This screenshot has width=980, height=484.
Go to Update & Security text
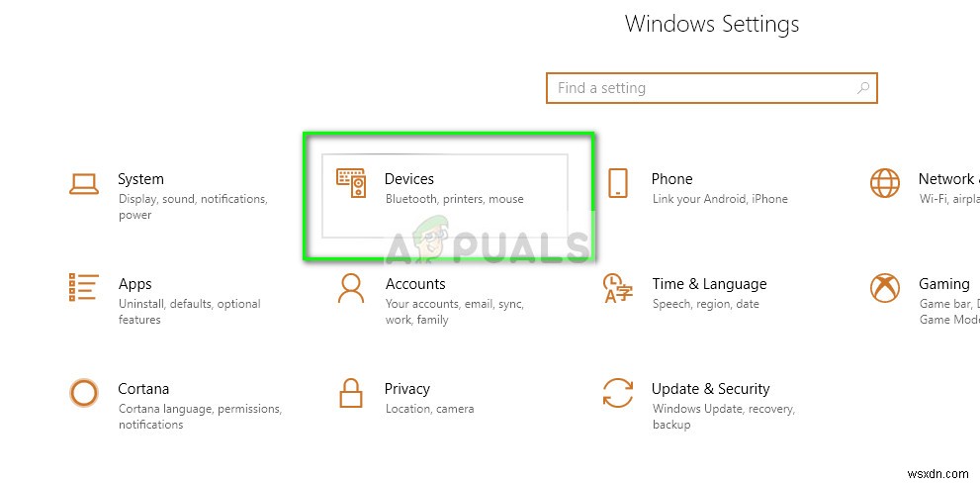(x=711, y=388)
